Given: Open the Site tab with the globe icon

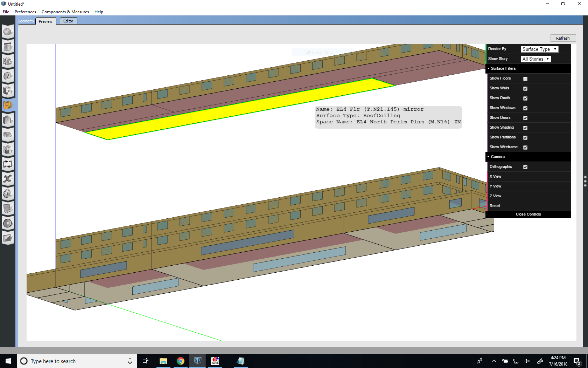Looking at the screenshot, I should (8, 32).
